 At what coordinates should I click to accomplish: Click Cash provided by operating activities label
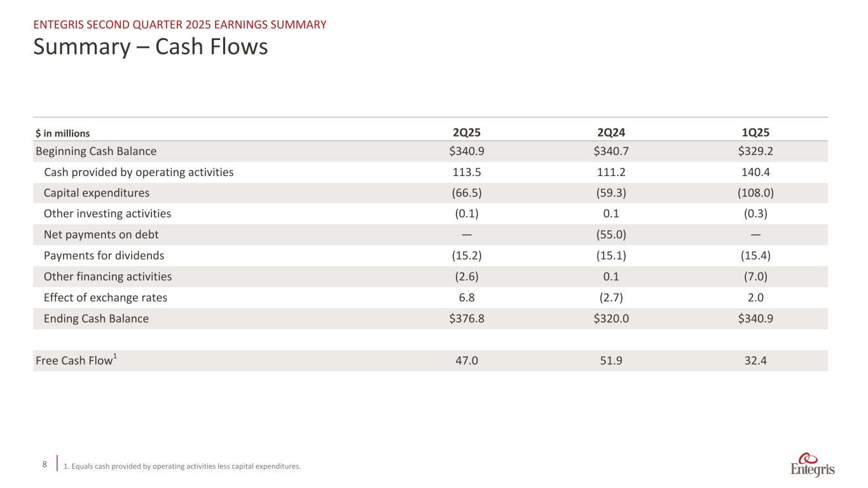pos(138,172)
